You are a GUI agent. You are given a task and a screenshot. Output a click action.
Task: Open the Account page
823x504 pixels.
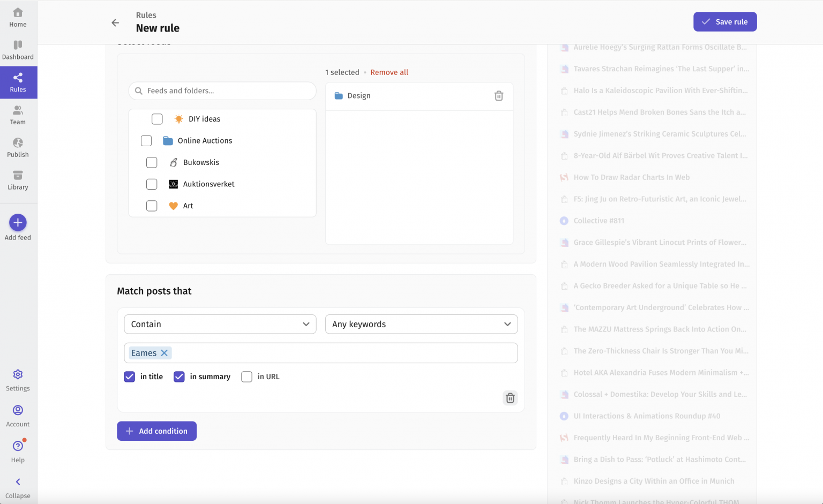pyautogui.click(x=18, y=416)
